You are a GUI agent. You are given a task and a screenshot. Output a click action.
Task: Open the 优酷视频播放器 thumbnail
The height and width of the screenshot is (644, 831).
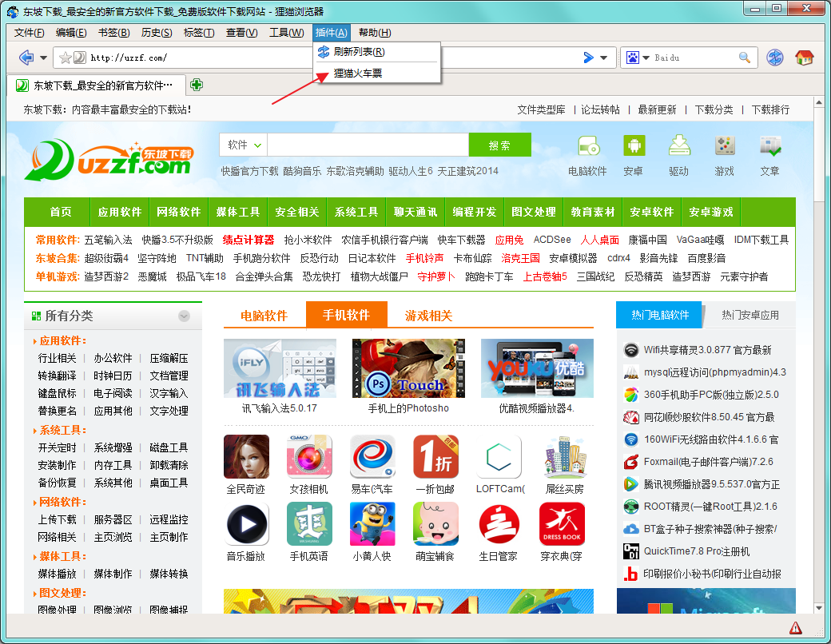[537, 368]
